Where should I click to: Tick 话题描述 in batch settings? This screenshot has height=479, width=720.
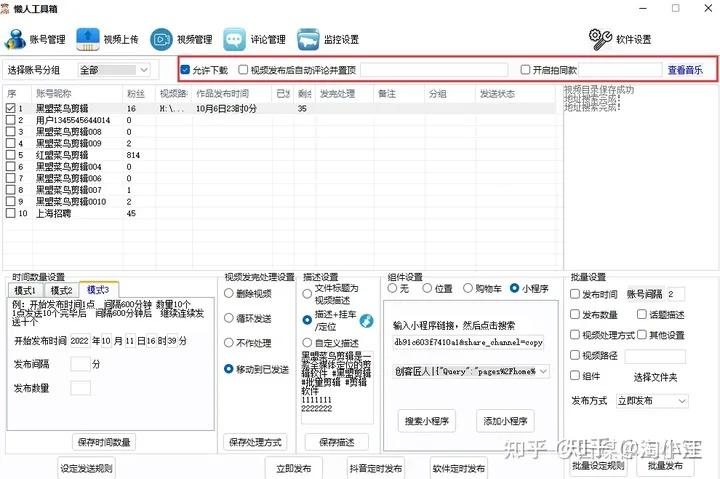coord(641,314)
